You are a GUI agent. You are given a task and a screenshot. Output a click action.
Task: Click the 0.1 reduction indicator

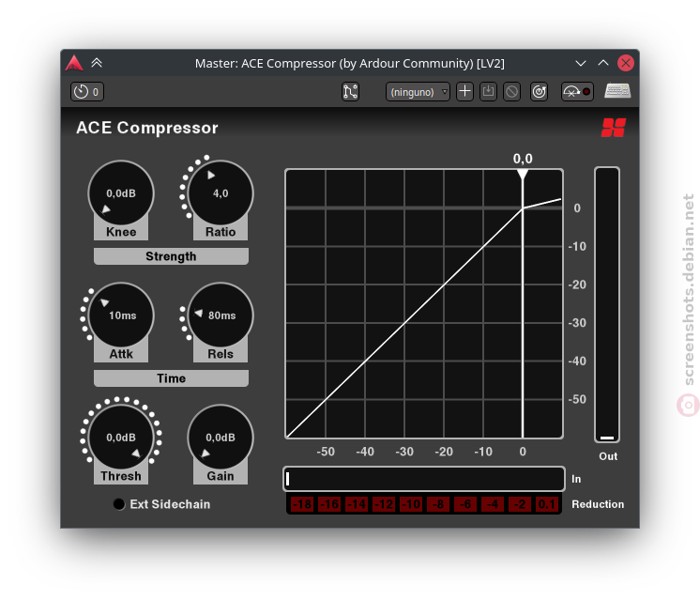547,504
